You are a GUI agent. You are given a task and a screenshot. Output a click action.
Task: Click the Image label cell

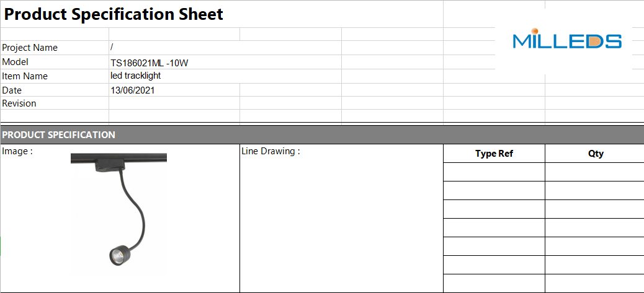click(17, 151)
